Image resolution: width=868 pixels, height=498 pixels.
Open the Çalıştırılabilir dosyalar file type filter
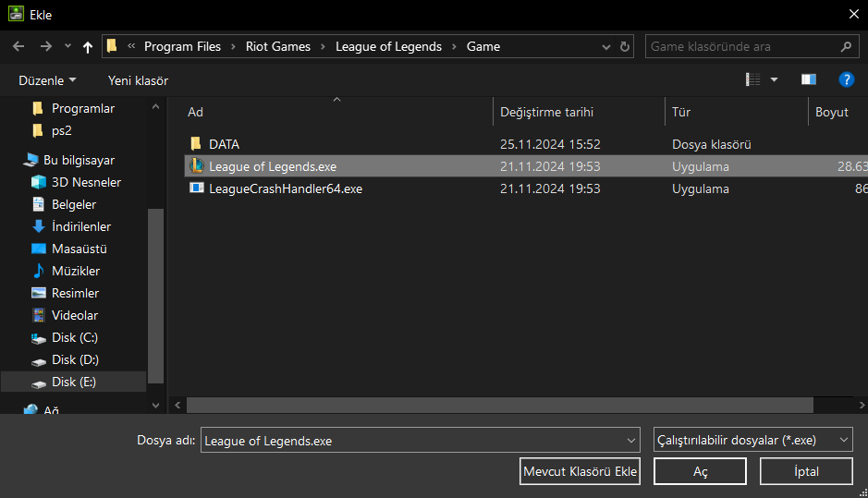(x=752, y=440)
